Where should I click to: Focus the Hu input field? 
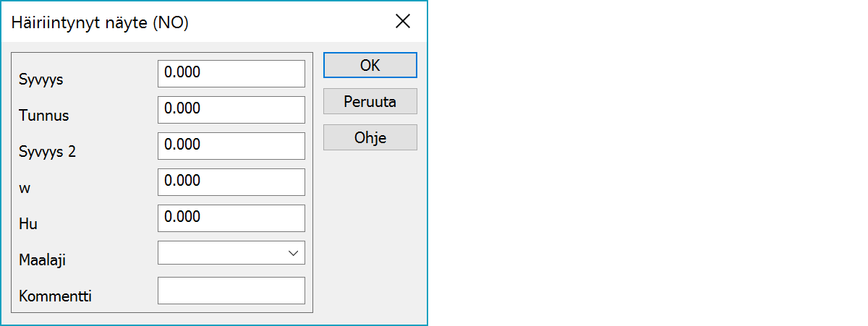click(231, 218)
